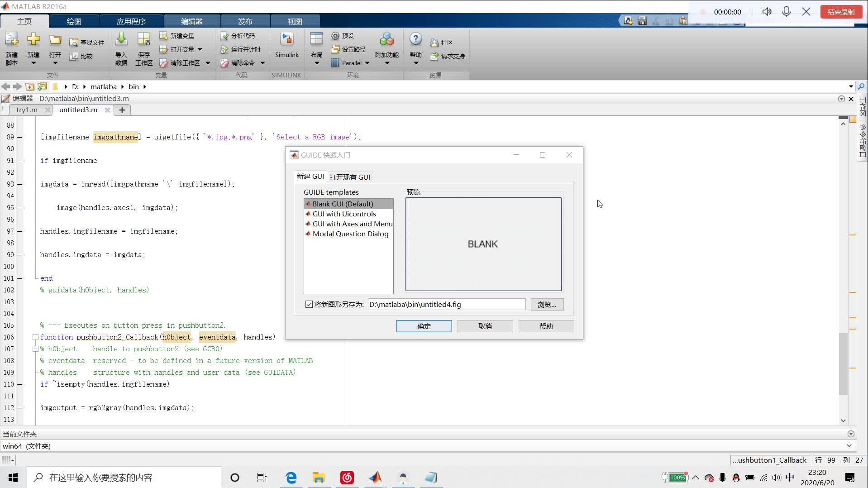Click Add-Ons (附加功能) icon

click(386, 39)
